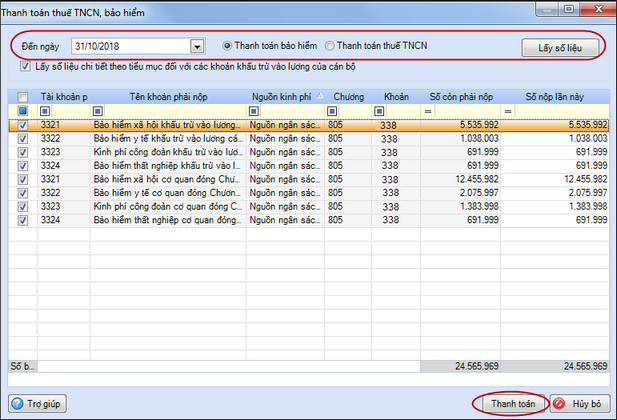Sort by Số nộp lần này column header

click(555, 97)
